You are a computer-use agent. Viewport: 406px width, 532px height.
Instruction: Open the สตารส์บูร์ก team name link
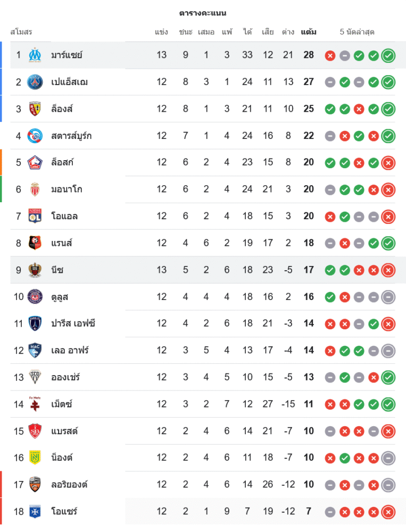point(71,136)
